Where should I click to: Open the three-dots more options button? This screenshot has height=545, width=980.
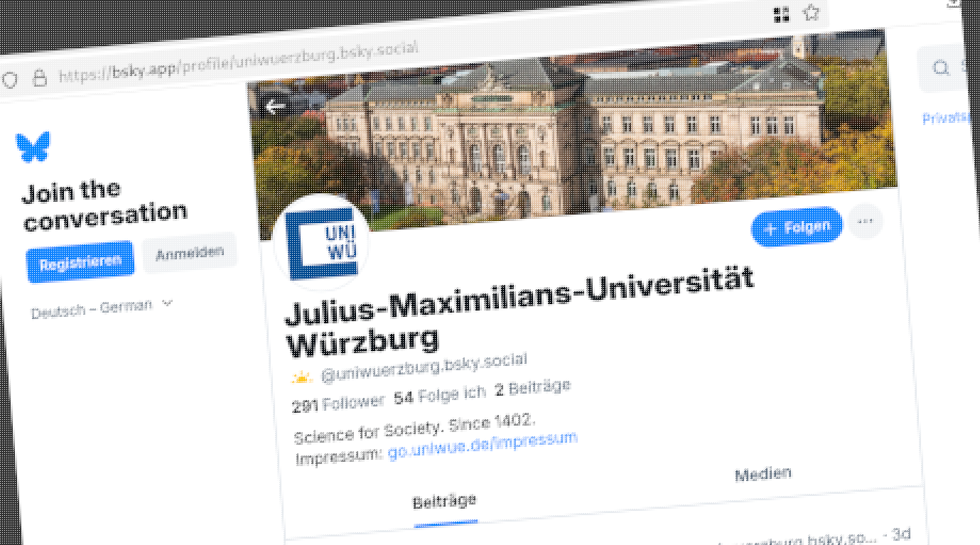(x=865, y=222)
